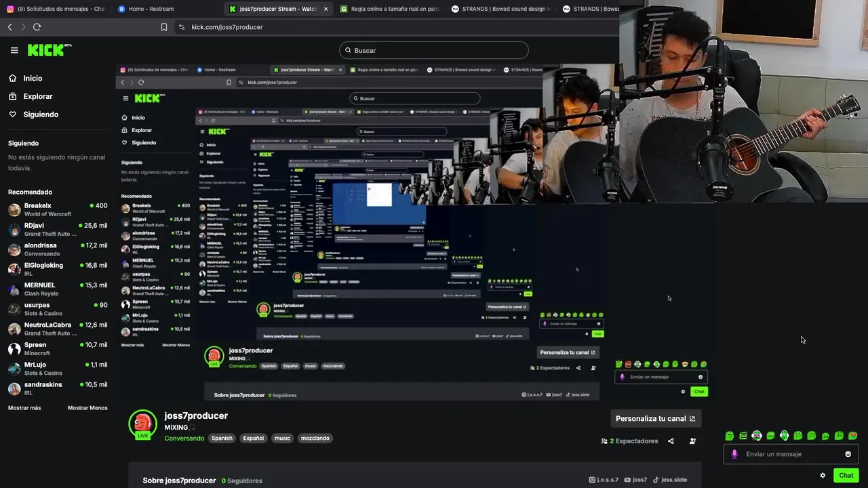
Task: Switch to Regla online a tamaño real tab
Action: 390,9
